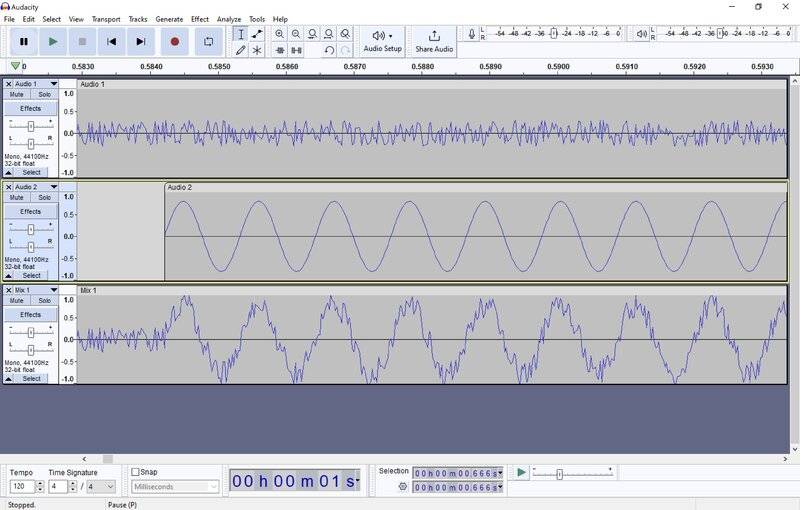The height and width of the screenshot is (510, 800).
Task: Enable looping with the Loop button
Action: 208,41
